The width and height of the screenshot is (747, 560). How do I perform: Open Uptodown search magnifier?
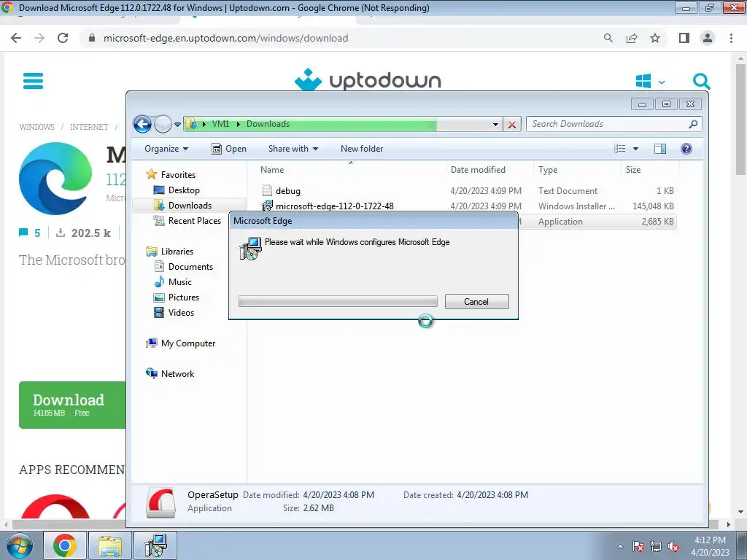701,82
